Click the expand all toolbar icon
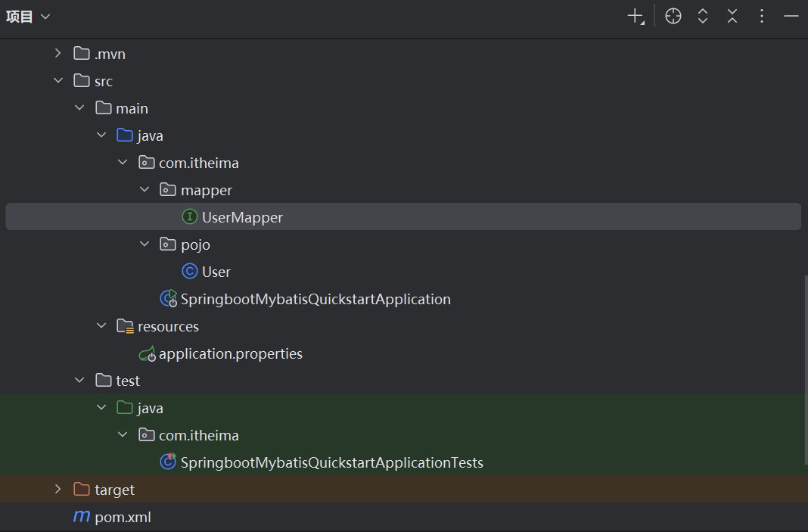This screenshot has height=532, width=808. click(702, 16)
